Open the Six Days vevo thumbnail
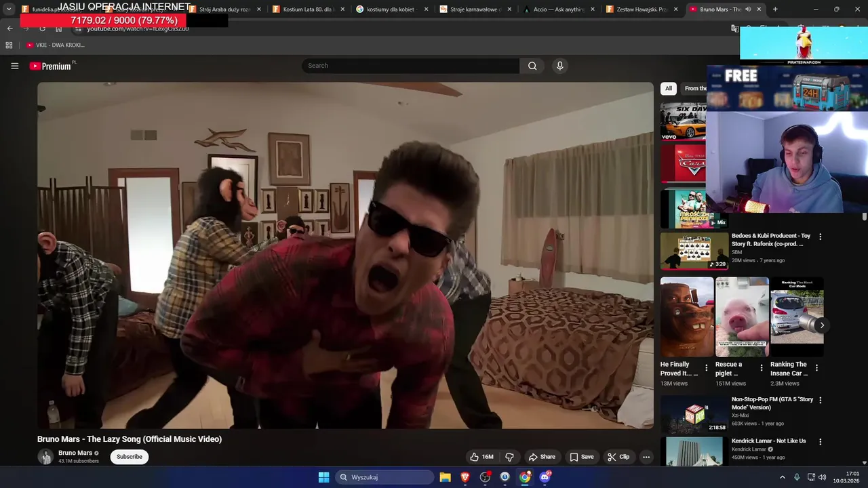The width and height of the screenshot is (868, 488). [x=684, y=121]
